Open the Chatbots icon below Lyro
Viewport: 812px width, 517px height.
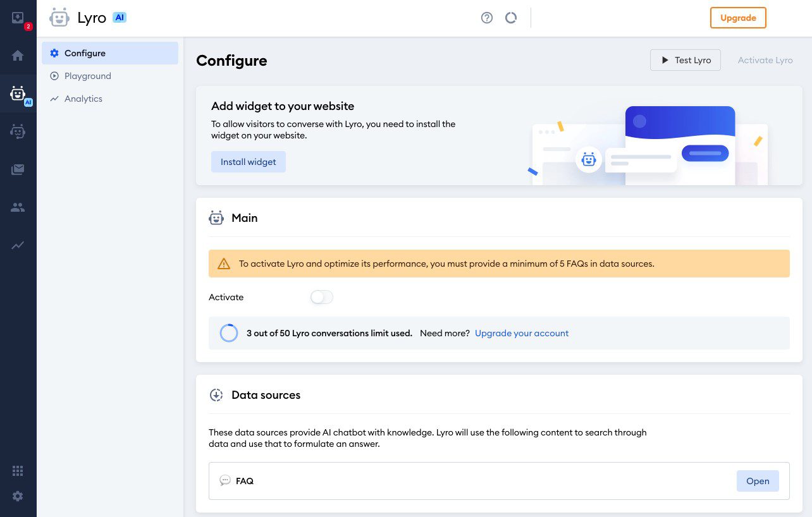point(18,131)
